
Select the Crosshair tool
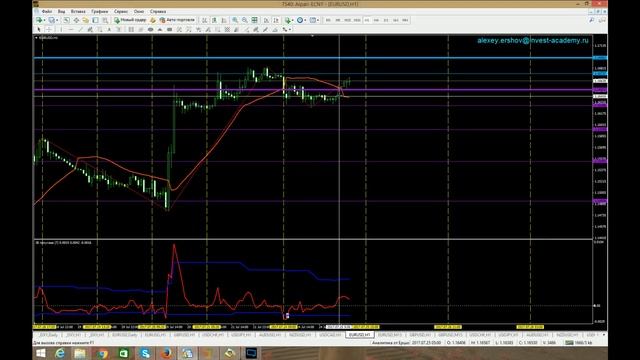(49, 29)
